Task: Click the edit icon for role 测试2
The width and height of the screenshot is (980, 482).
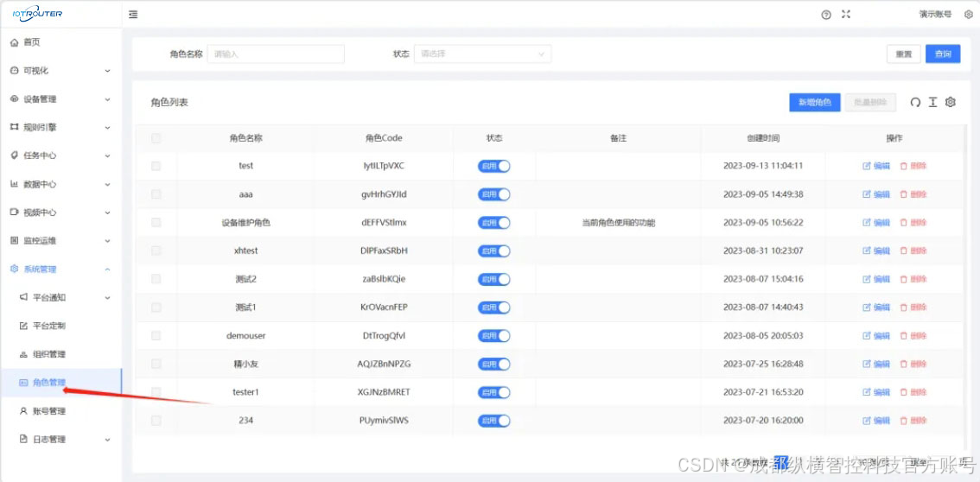Action: (866, 279)
